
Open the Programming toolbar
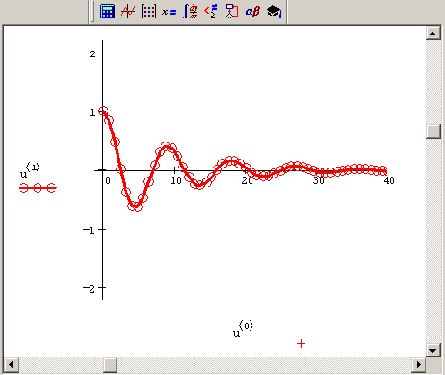(x=232, y=11)
